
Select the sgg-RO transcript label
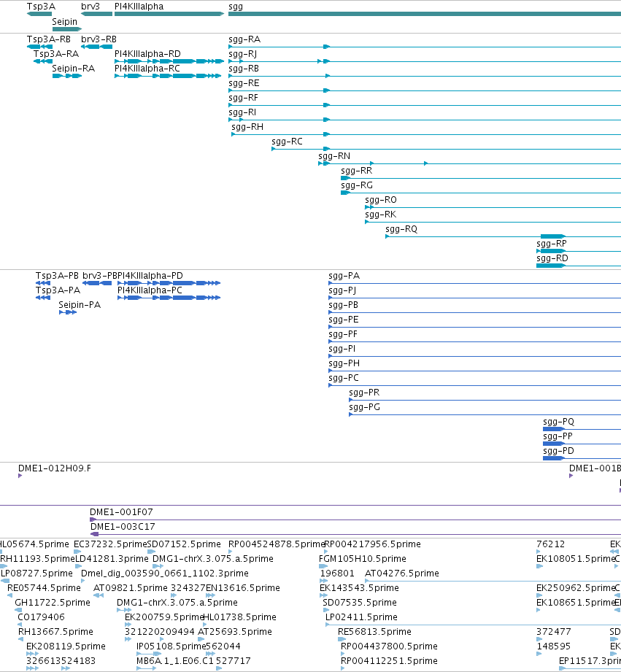(x=381, y=200)
